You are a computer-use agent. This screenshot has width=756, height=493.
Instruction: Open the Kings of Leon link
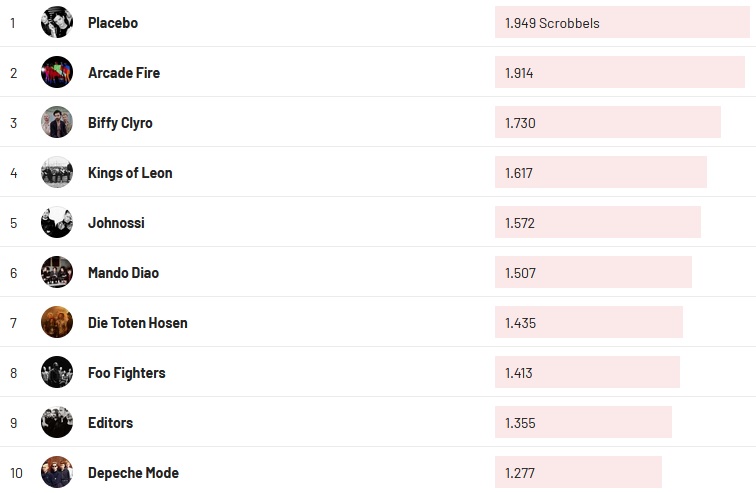click(130, 172)
